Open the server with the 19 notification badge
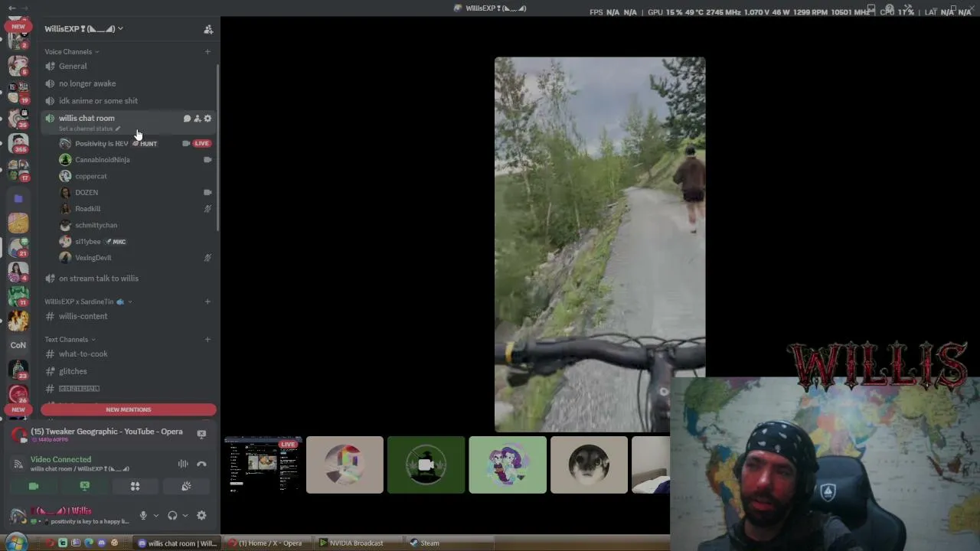The width and height of the screenshot is (980, 551). 18,93
